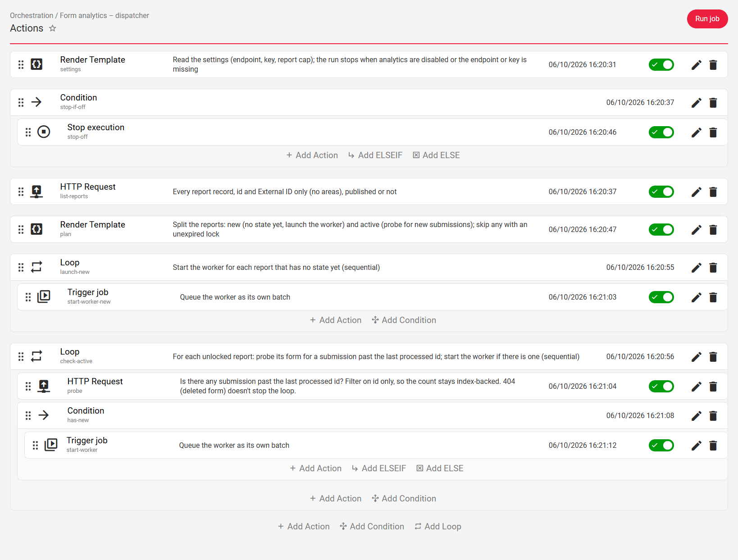The height and width of the screenshot is (560, 738).
Task: Click the launch-new Loop icon
Action: (x=36, y=267)
